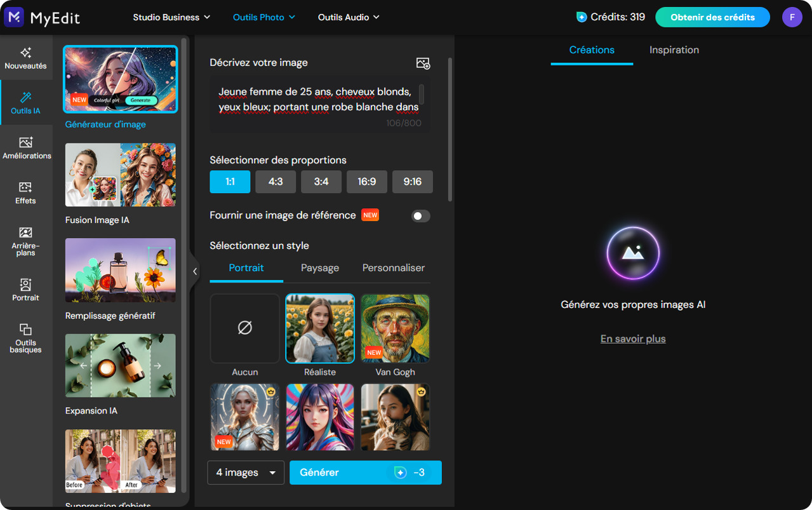
Task: Click the Fusion Image IA label
Action: coord(97,220)
